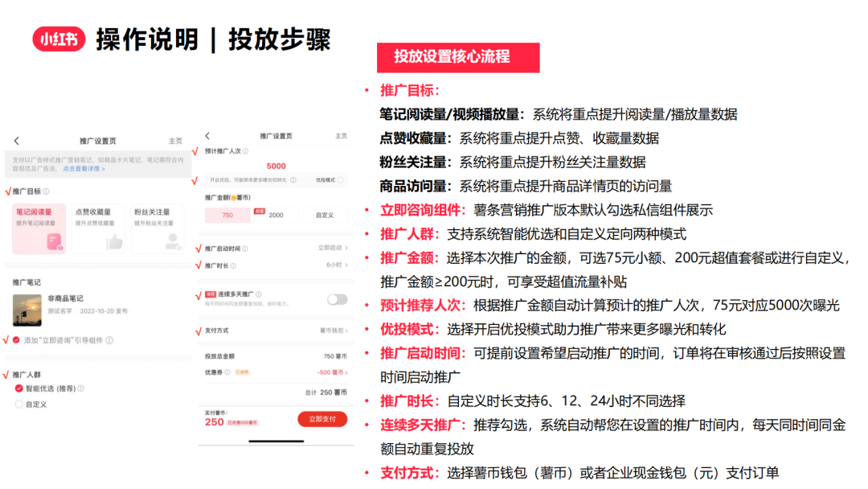Click the 推广金额： bullet heading
Image resolution: width=868 pixels, height=489 pixels.
click(410, 258)
